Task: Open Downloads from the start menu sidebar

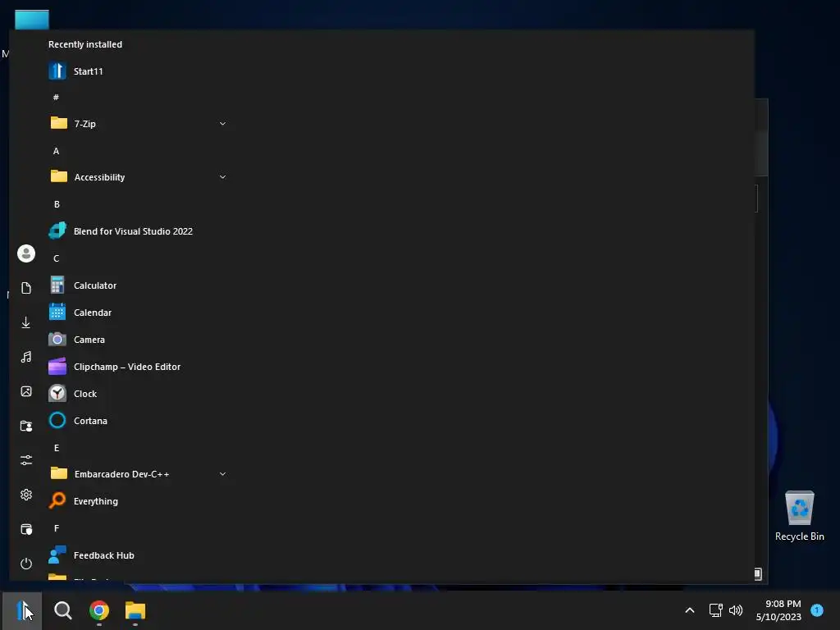Action: pyautogui.click(x=25, y=322)
